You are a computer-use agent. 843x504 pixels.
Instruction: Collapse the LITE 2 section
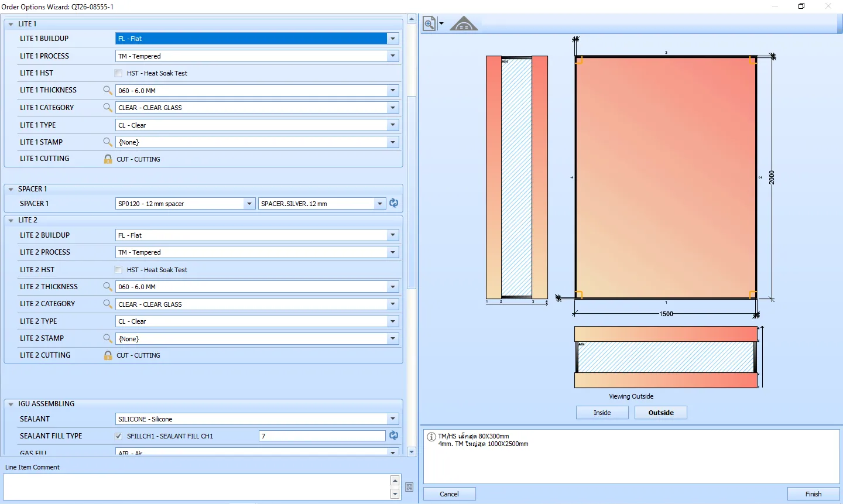coord(11,220)
